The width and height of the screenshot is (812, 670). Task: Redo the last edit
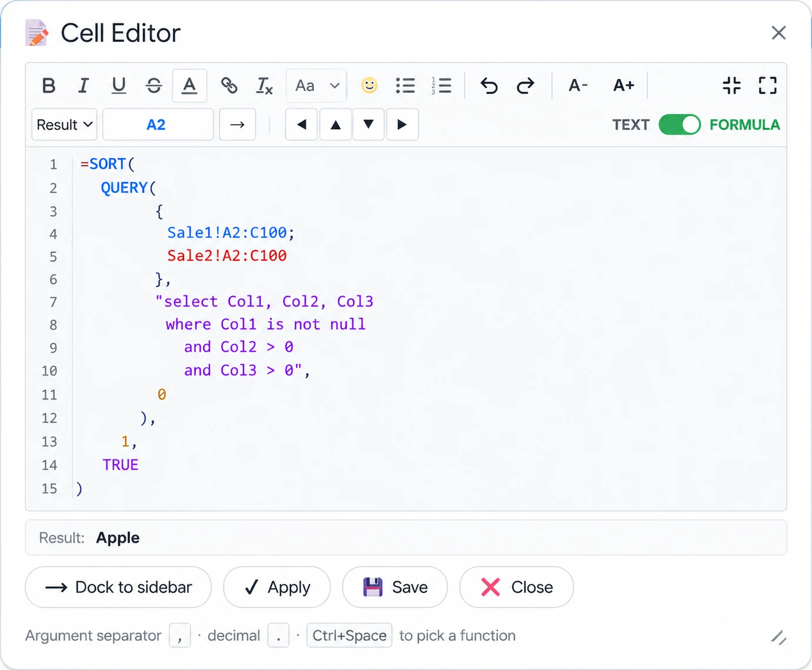525,86
